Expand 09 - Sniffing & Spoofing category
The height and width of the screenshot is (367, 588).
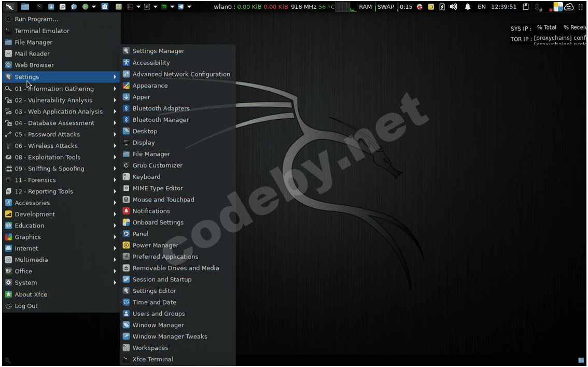coord(61,168)
